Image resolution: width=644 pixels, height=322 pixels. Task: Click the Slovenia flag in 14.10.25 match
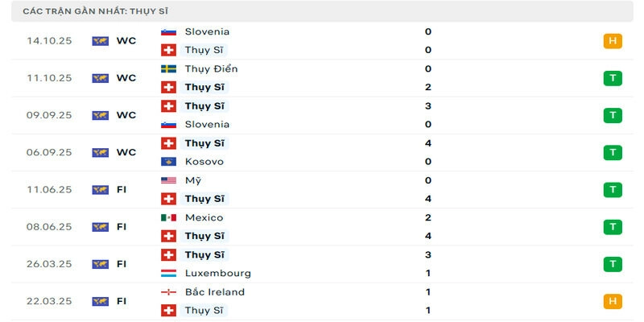click(169, 31)
